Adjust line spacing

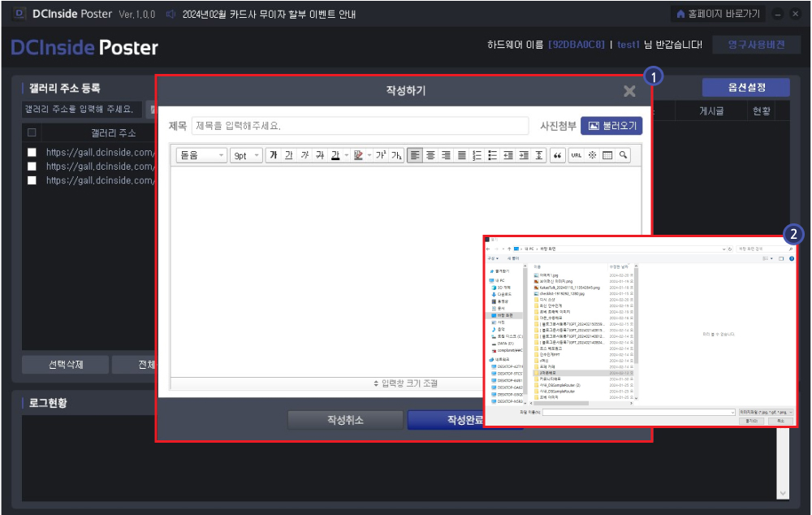tap(539, 155)
